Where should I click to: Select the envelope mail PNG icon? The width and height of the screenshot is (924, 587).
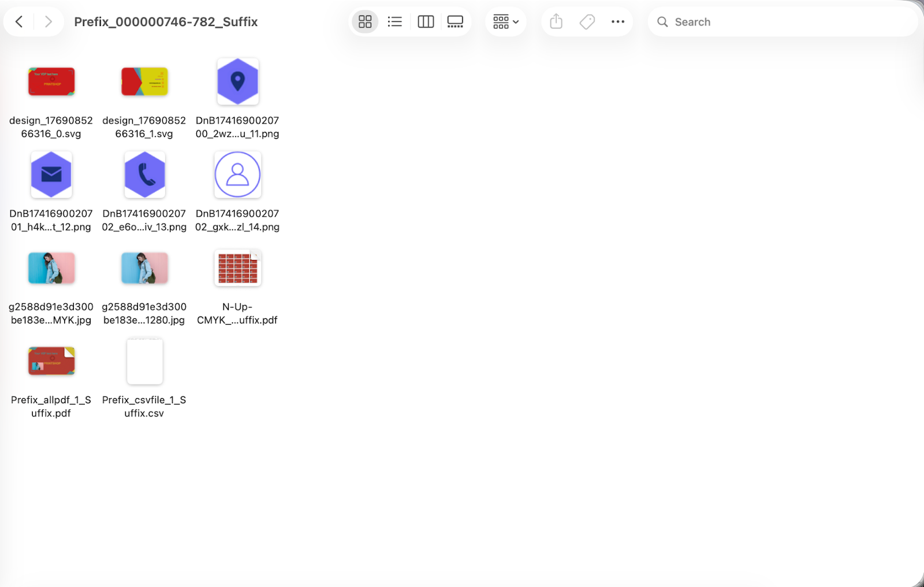[51, 174]
